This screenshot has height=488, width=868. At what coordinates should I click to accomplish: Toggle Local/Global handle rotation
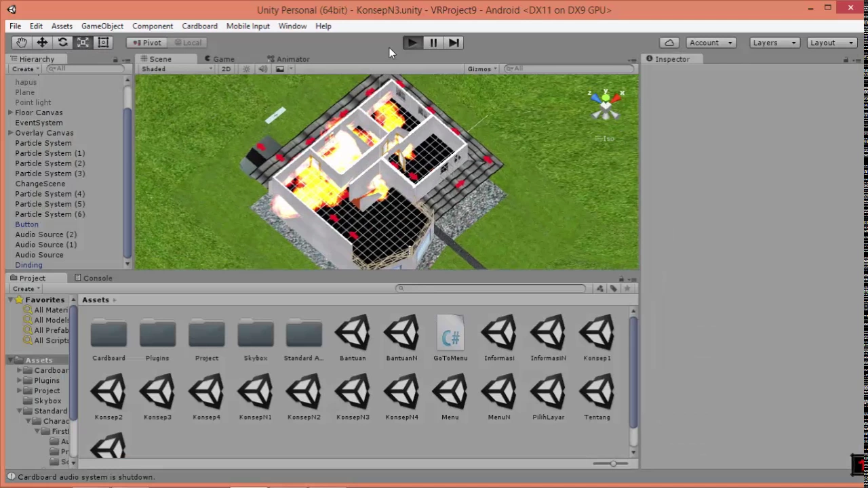(186, 43)
